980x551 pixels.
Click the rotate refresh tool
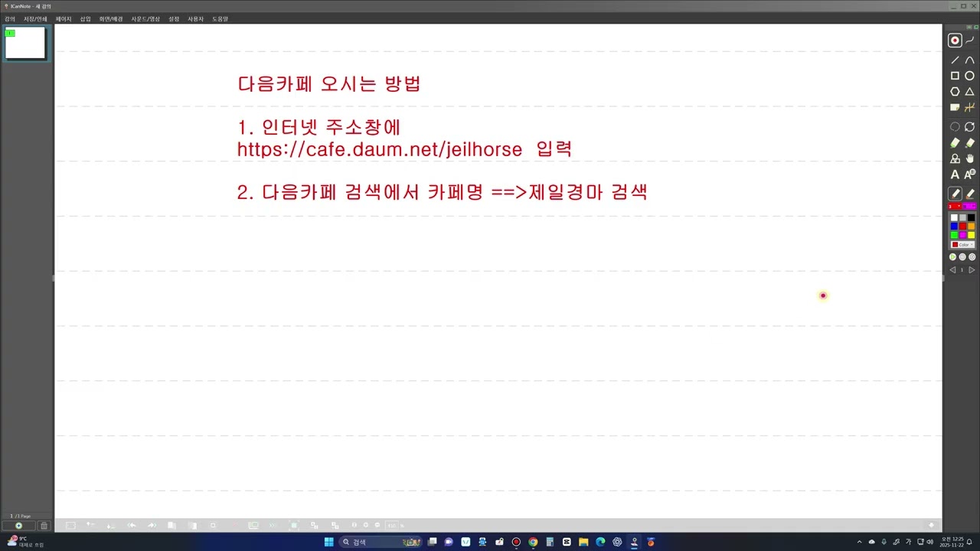pos(969,127)
